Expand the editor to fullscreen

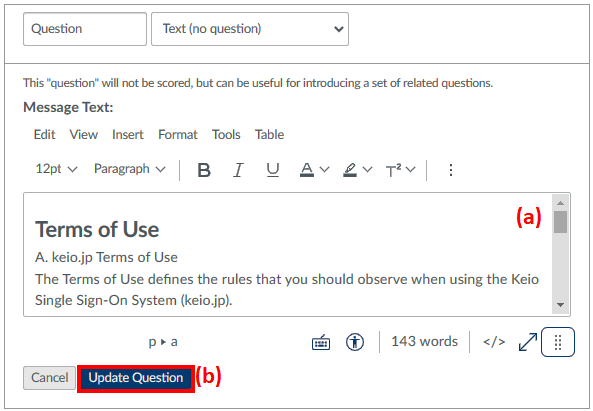click(528, 342)
